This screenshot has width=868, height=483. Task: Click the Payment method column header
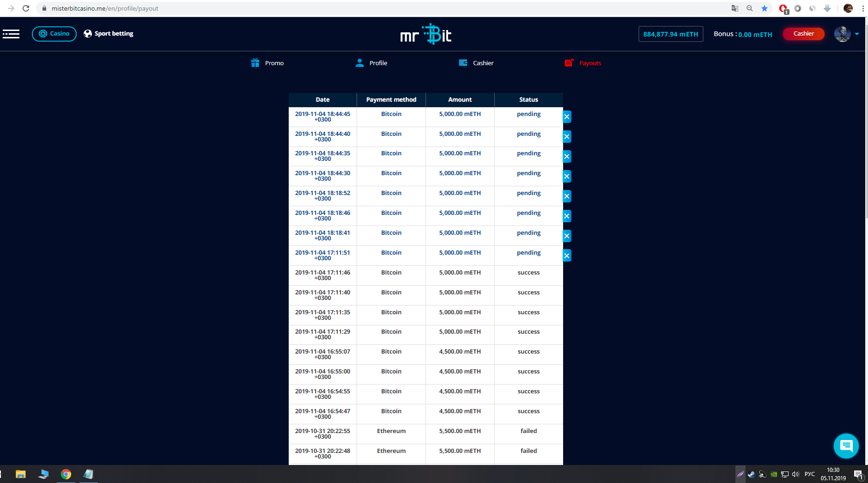click(x=391, y=99)
